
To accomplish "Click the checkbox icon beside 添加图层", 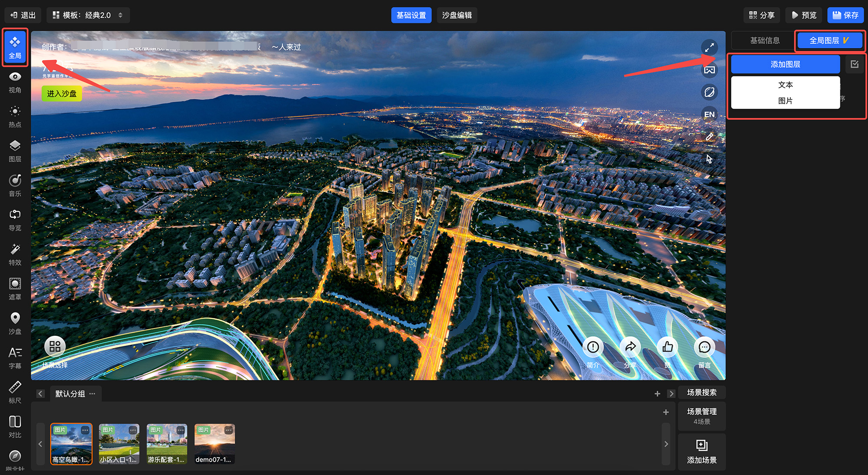I will pos(855,64).
